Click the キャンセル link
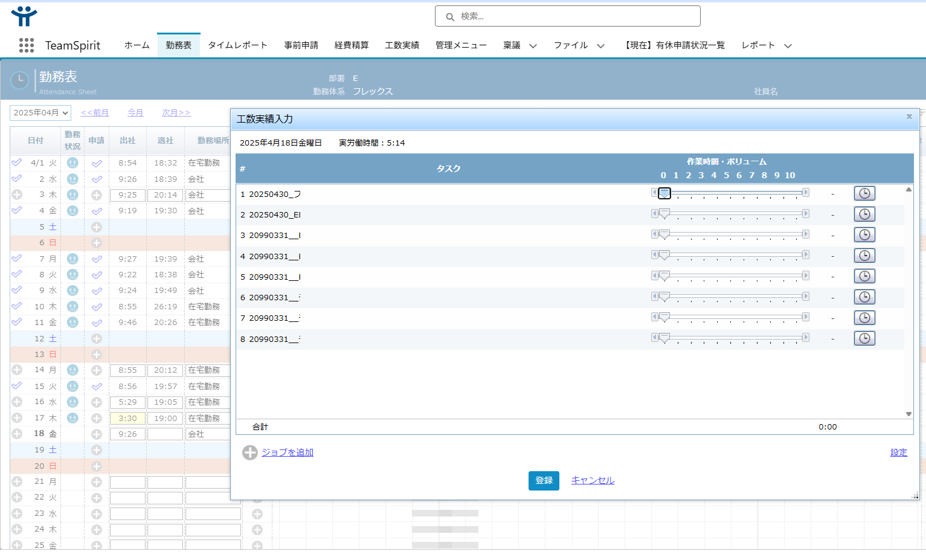 [x=593, y=480]
